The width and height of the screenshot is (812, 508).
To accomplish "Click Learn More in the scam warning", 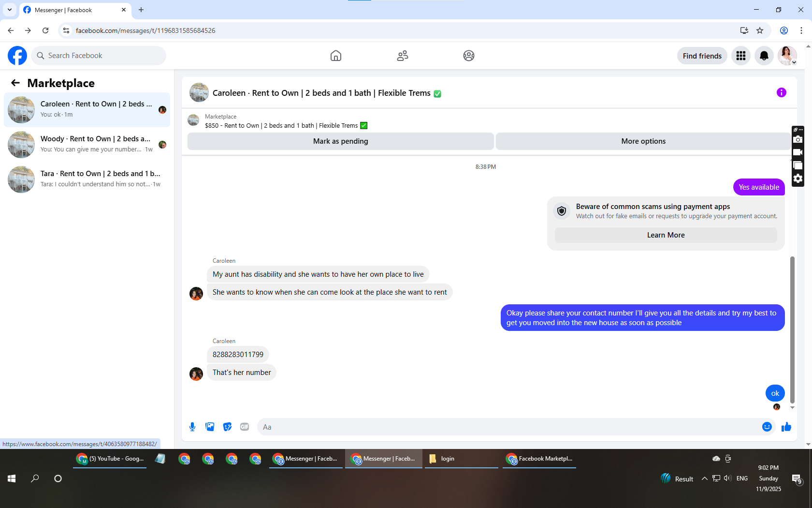I will [x=666, y=235].
